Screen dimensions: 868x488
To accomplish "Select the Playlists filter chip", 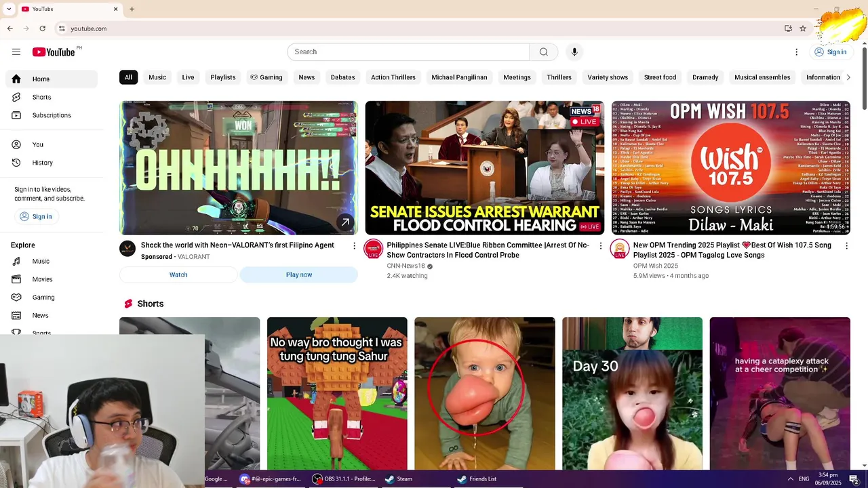I will [x=223, y=77].
